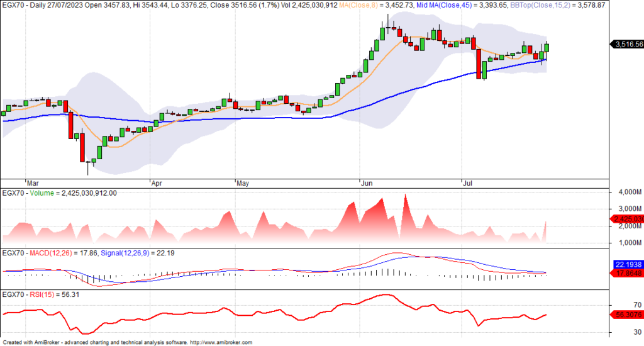The height and width of the screenshot is (346, 644).
Task: Click the last green candlestick on chart
Action: tap(547, 47)
